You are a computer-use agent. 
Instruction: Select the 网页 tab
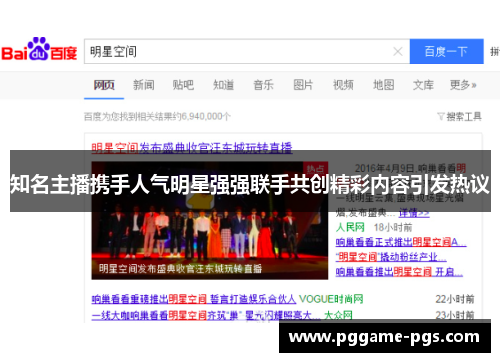point(104,85)
